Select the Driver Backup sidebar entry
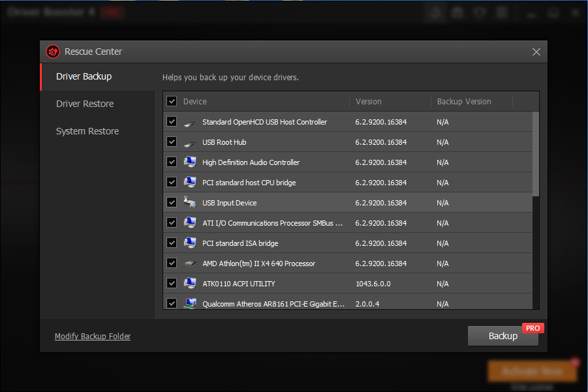The height and width of the screenshot is (392, 588). tap(84, 76)
